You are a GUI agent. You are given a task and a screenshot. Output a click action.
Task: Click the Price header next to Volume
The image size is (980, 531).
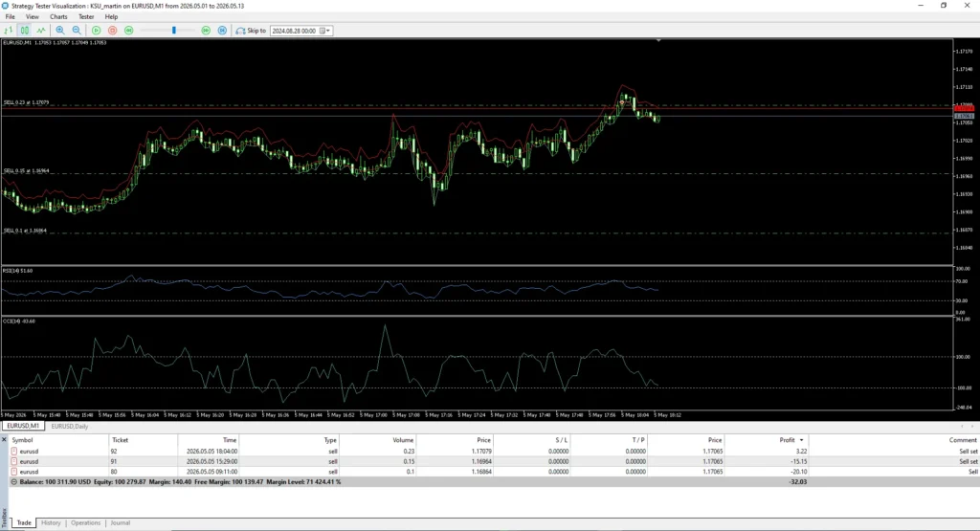click(455, 440)
